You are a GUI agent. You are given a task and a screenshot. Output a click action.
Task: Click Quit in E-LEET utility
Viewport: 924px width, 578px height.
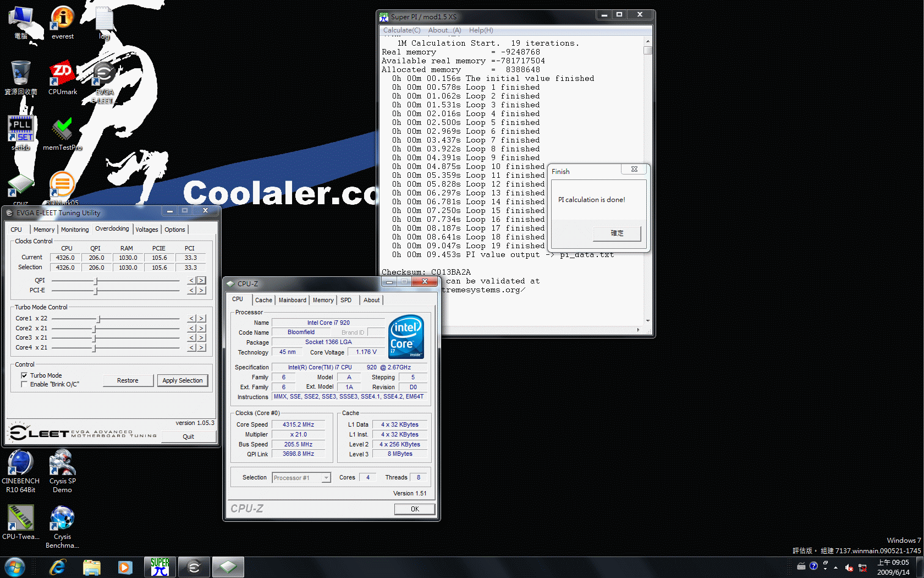click(x=189, y=437)
